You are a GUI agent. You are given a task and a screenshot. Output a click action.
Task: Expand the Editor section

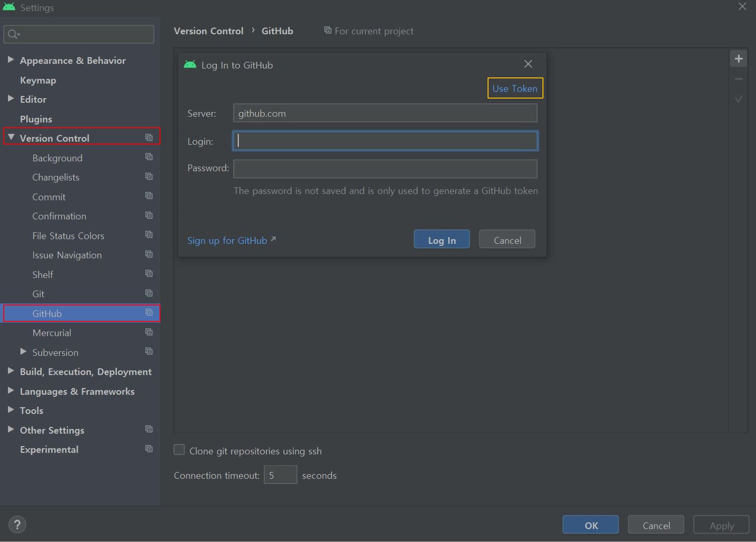(10, 99)
